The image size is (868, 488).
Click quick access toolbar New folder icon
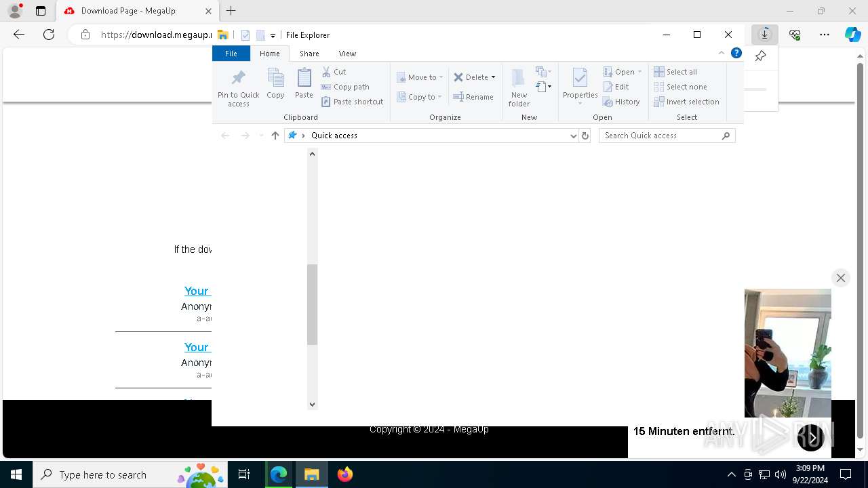[260, 35]
